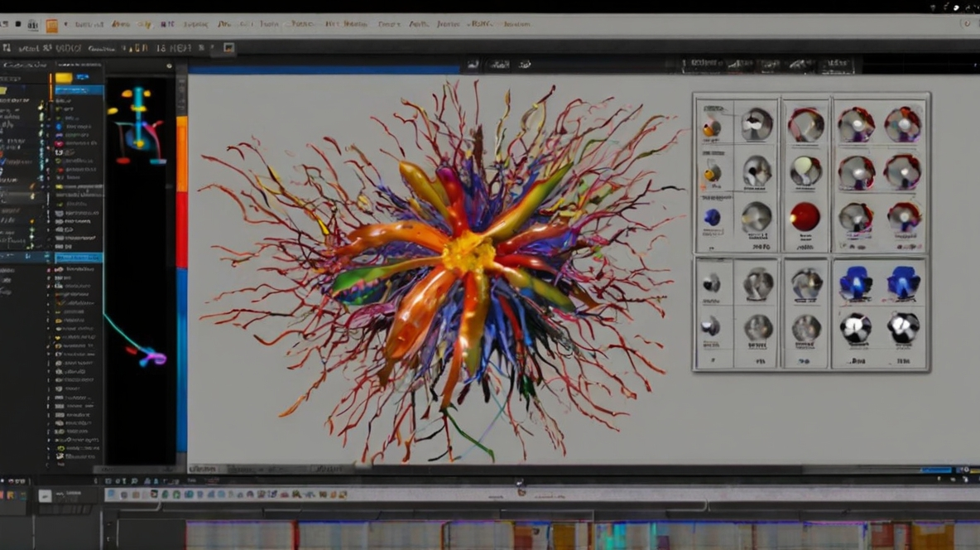Open the first menu item in the top bar
Image resolution: width=980 pixels, height=550 pixels.
[89, 24]
